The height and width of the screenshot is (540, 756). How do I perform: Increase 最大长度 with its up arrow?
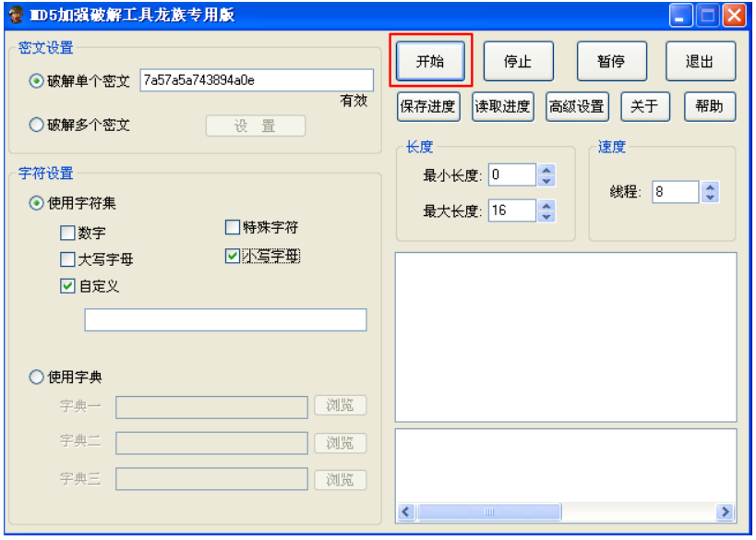click(546, 204)
